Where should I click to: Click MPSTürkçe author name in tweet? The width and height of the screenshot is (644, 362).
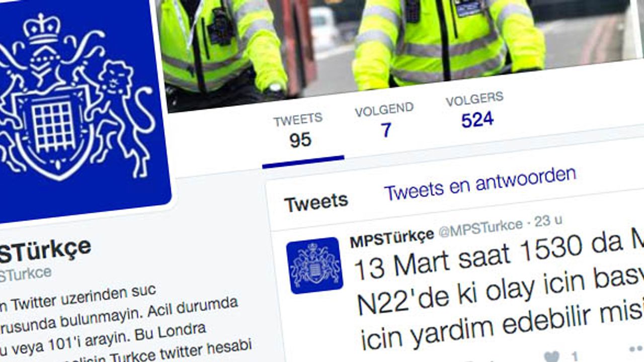(392, 238)
